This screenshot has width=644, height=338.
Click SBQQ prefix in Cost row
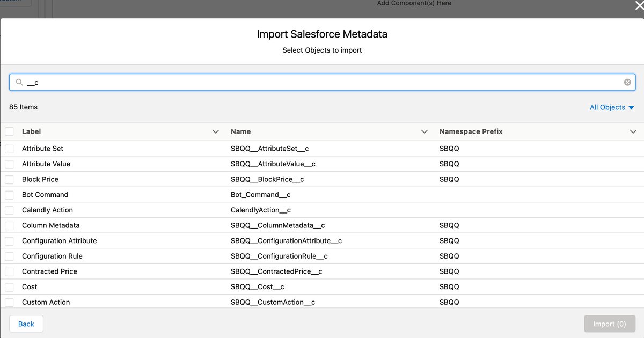pyautogui.click(x=449, y=287)
